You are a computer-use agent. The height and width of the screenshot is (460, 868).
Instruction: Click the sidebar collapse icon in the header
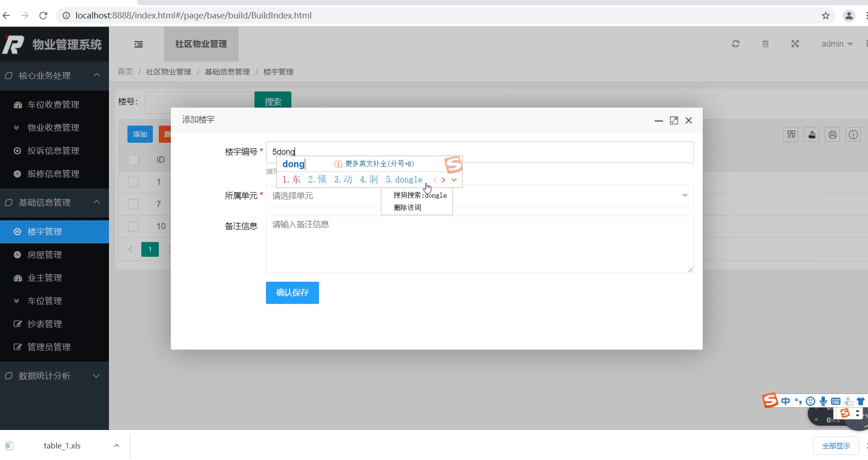point(139,44)
